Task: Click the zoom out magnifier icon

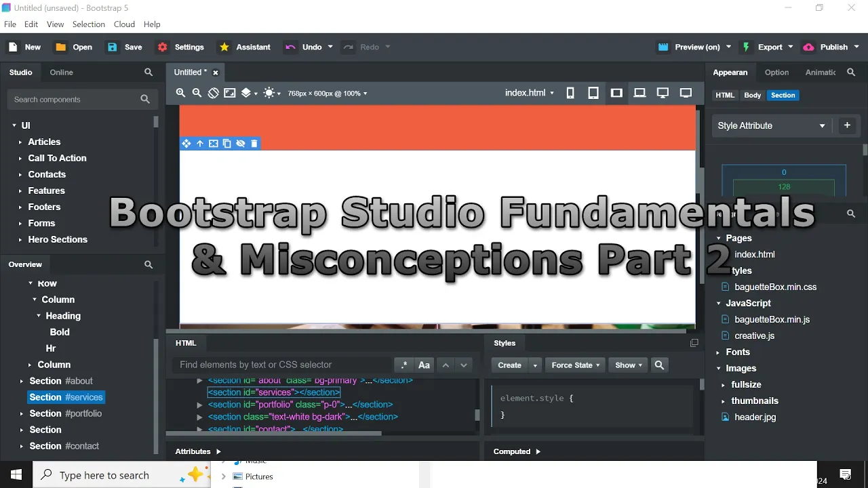Action: click(x=197, y=93)
